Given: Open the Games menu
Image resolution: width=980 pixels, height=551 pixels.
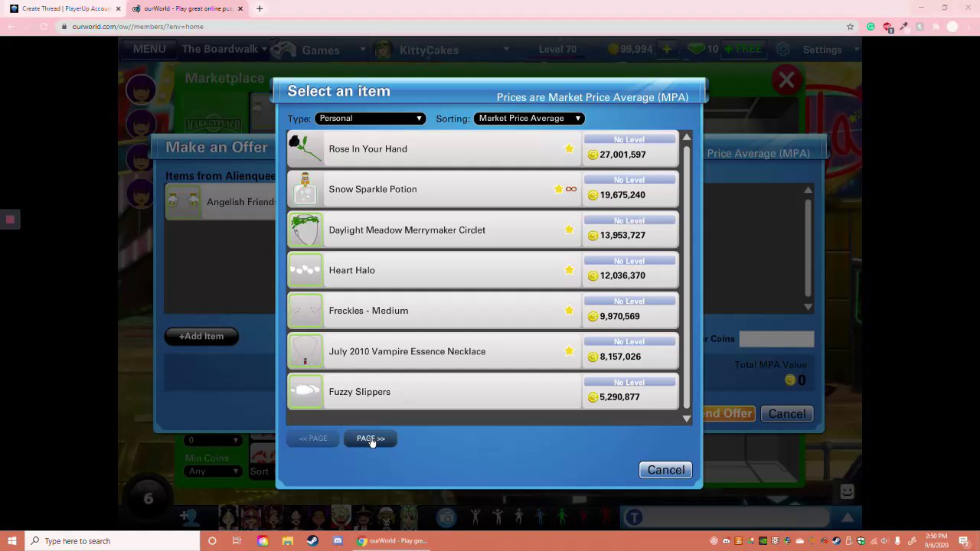Looking at the screenshot, I should pyautogui.click(x=319, y=50).
